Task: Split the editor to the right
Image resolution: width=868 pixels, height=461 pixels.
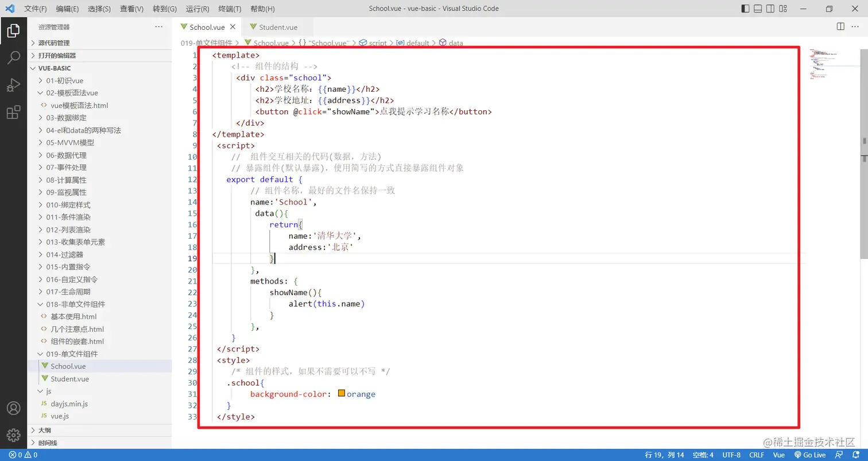Action: pyautogui.click(x=840, y=26)
